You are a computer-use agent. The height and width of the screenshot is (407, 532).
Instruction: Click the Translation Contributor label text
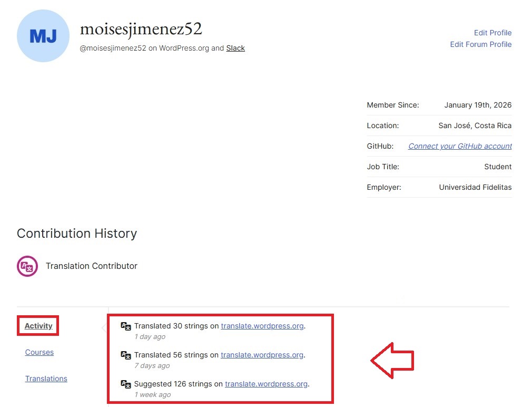[x=91, y=266]
